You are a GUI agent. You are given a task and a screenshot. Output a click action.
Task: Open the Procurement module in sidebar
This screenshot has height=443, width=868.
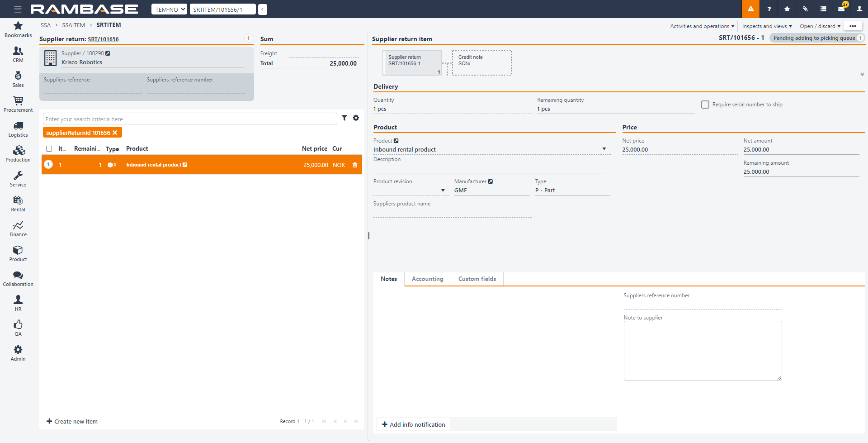pos(18,104)
